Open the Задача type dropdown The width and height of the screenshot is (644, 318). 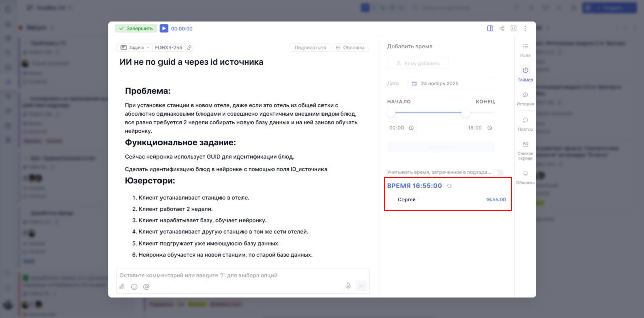click(x=133, y=47)
